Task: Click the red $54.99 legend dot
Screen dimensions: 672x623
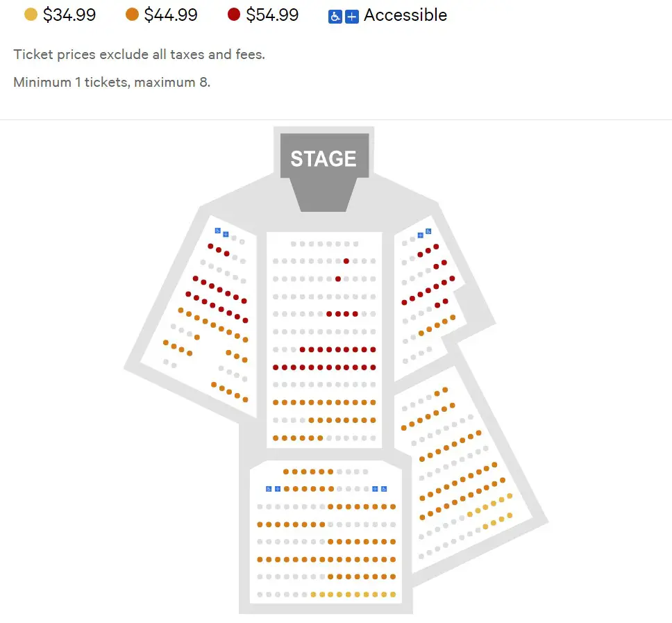Action: coord(233,15)
